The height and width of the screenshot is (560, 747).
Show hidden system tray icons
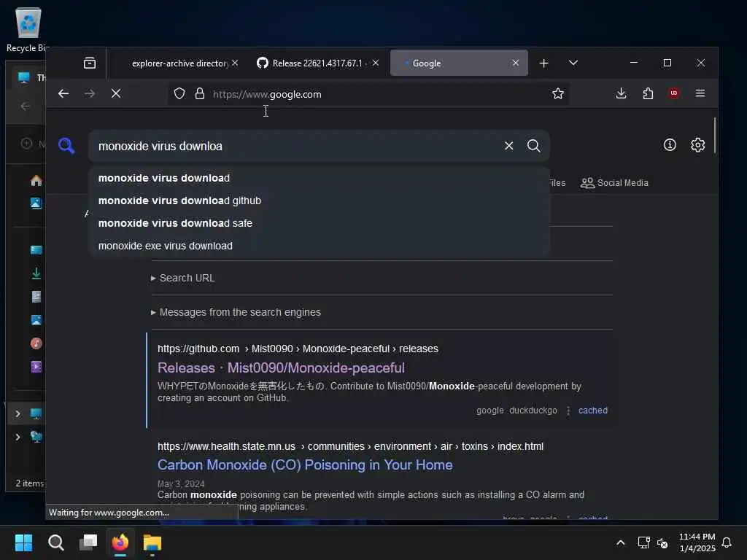tap(620, 542)
